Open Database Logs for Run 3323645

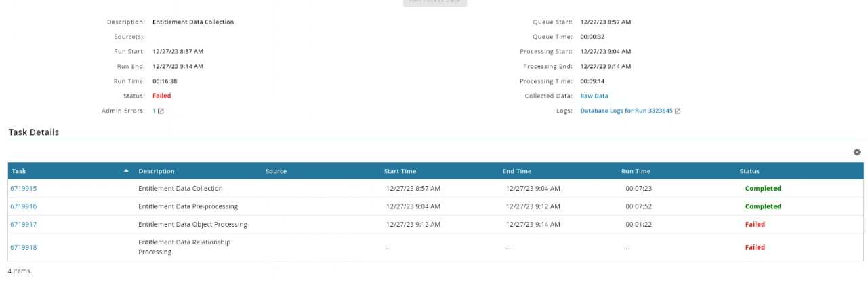pos(626,111)
